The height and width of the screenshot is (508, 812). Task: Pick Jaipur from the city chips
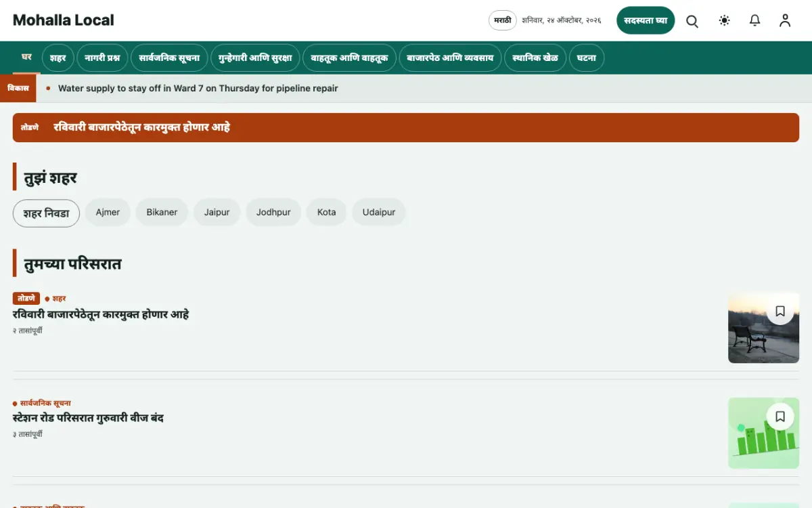coord(217,213)
